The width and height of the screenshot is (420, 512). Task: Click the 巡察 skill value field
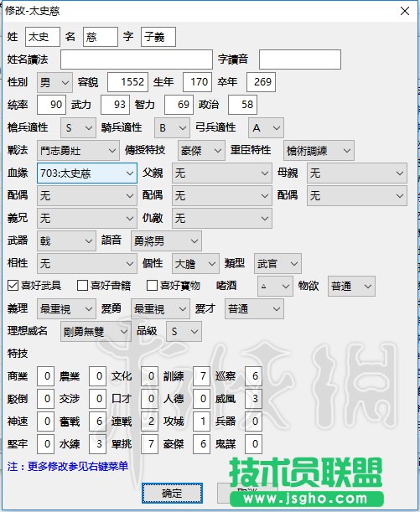253,376
